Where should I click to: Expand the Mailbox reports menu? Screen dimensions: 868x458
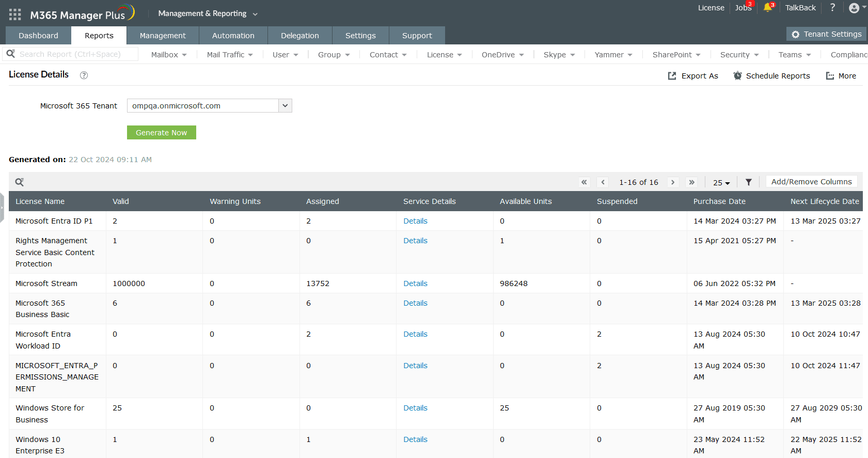pyautogui.click(x=169, y=55)
